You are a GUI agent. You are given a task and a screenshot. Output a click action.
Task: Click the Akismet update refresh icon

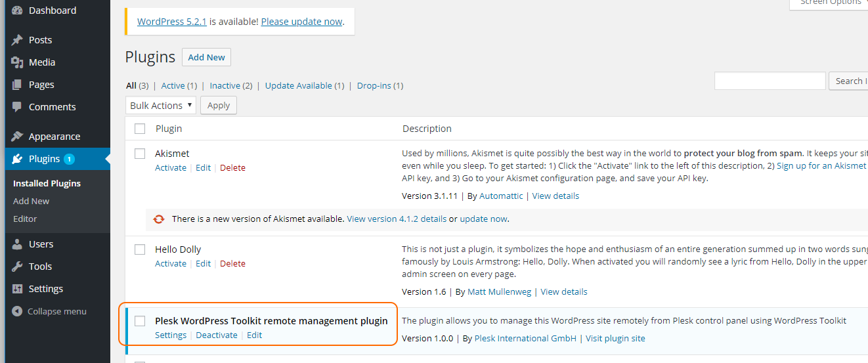click(x=158, y=219)
